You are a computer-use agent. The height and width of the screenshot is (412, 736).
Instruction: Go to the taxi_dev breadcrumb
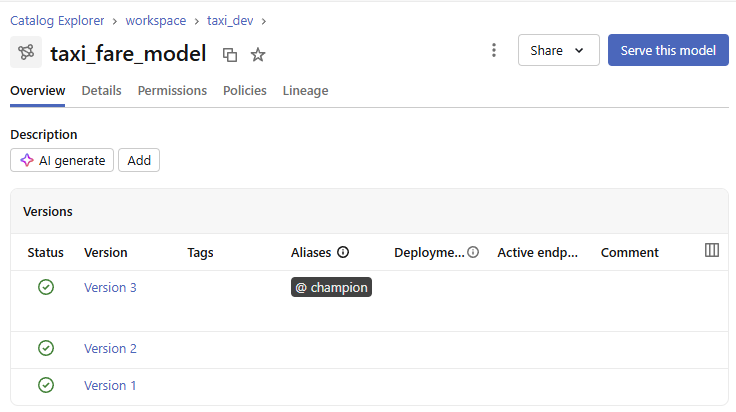coord(230,21)
